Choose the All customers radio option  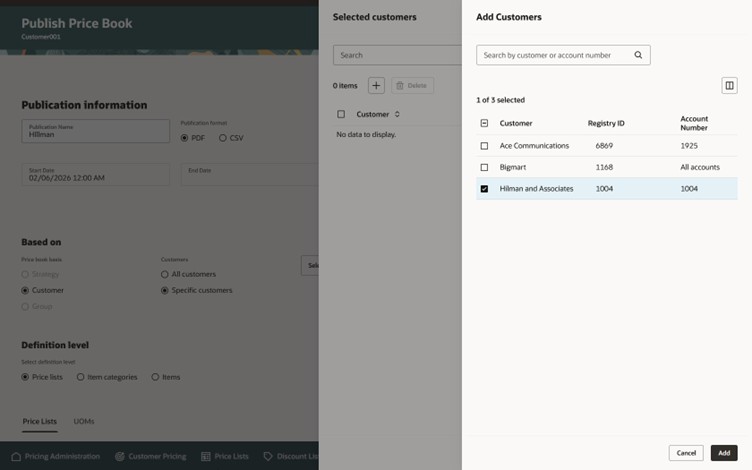(x=164, y=274)
